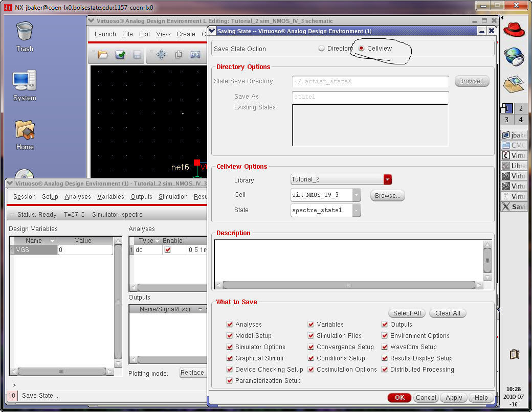Open the Cell dropdown for sim_NMOS_IV_3
Image resolution: width=532 pixels, height=412 pixels.
tap(356, 195)
